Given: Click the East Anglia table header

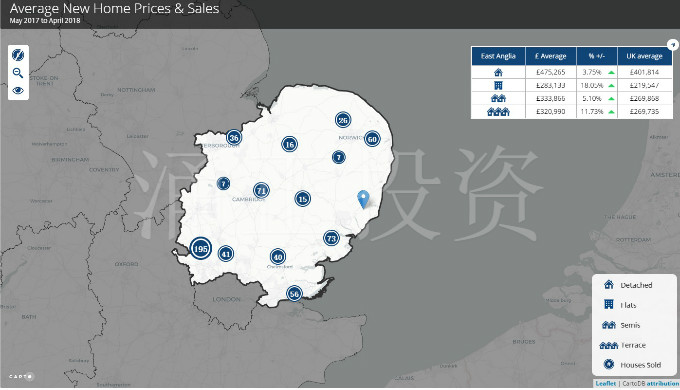Looking at the screenshot, I should pos(498,56).
